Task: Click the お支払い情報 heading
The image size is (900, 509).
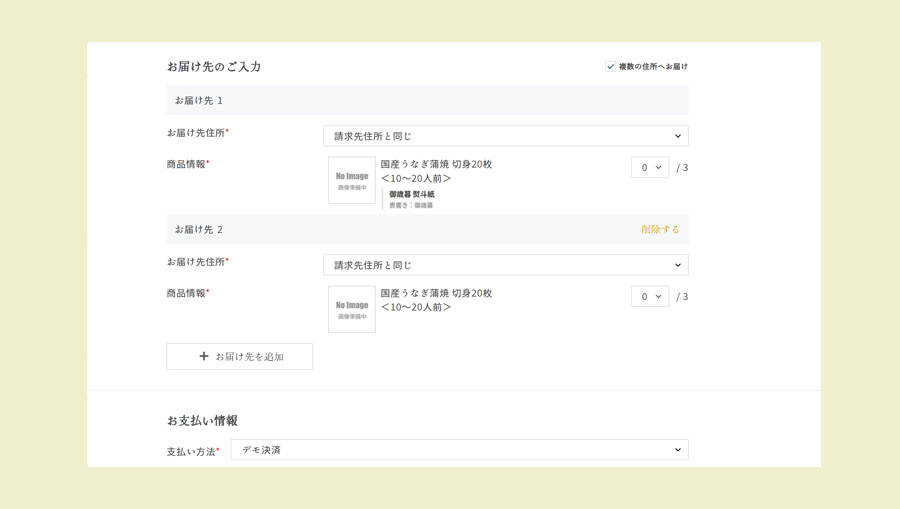Action: point(202,421)
